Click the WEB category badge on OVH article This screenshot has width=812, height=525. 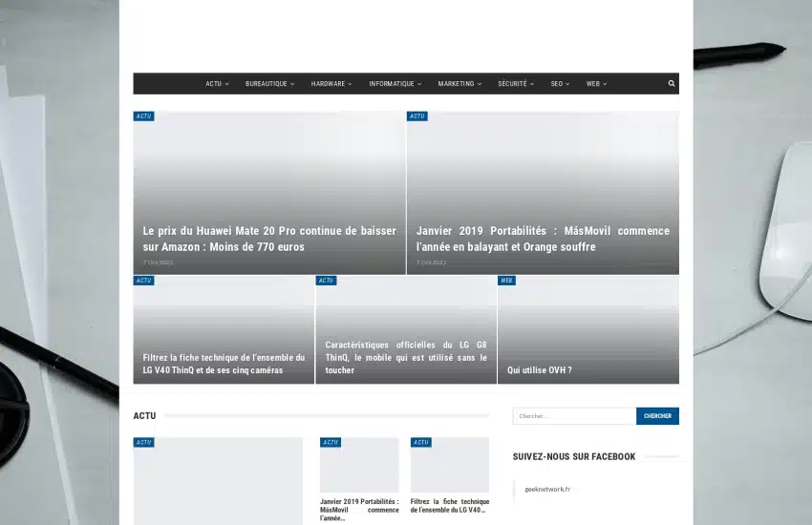[506, 281]
